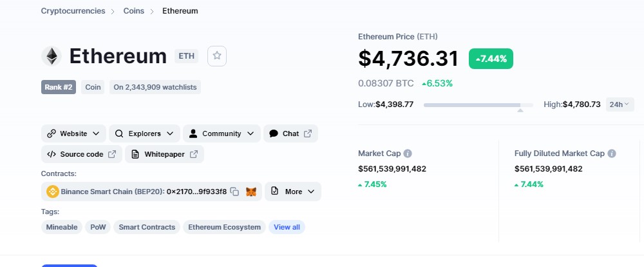644x267 pixels.
Task: Open the Chat external link
Action: 290,133
